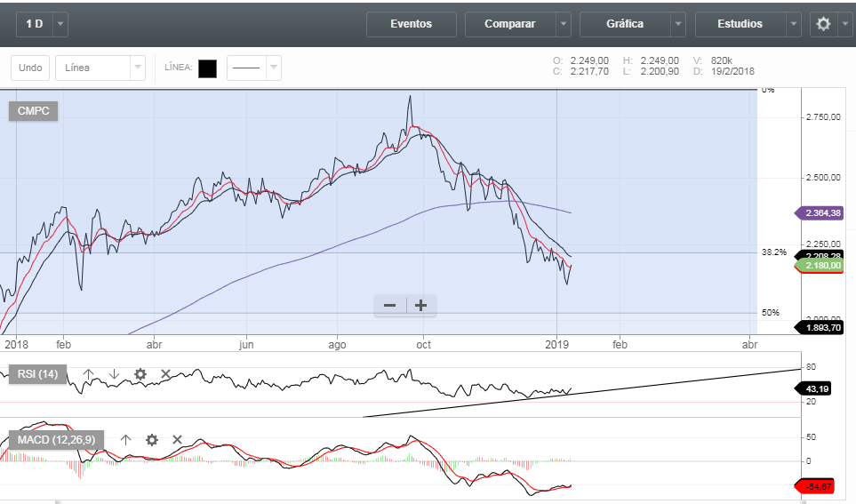Pick the black line color swatch
856x504 pixels.
click(207, 68)
